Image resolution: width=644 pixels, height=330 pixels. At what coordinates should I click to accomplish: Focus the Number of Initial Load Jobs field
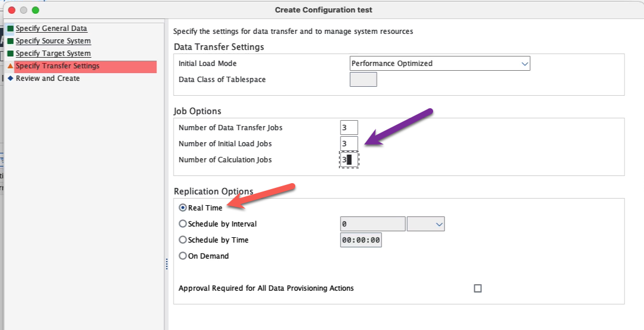click(349, 143)
